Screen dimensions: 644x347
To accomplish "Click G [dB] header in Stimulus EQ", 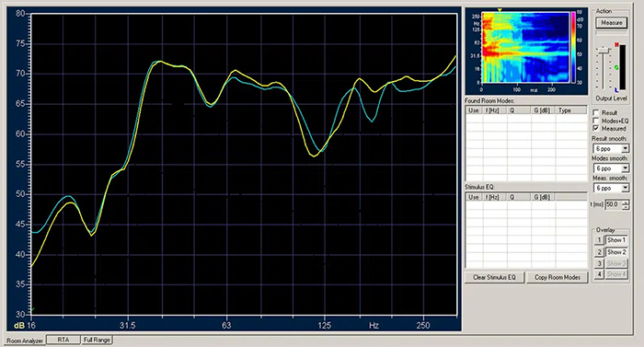I will pos(543,197).
